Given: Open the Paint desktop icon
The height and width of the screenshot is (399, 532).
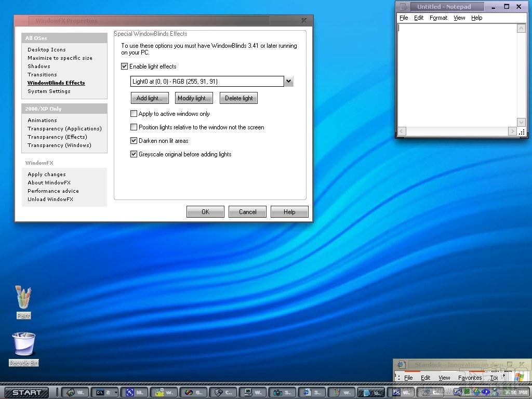Looking at the screenshot, I should point(23,302).
